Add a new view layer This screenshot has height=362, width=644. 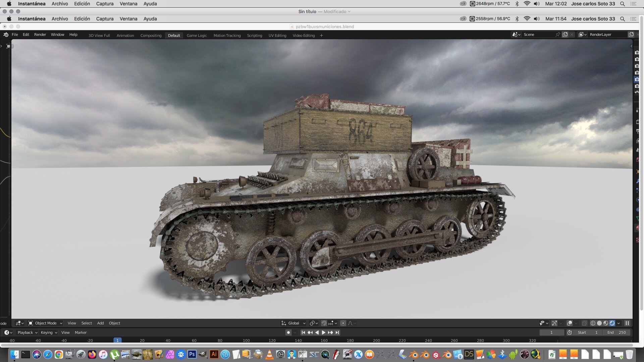click(x=631, y=35)
